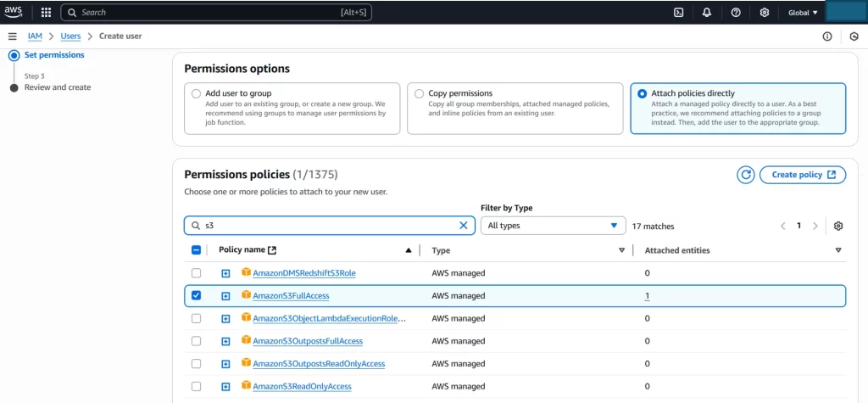Open the settings gear in top bar

pyautogui.click(x=765, y=12)
